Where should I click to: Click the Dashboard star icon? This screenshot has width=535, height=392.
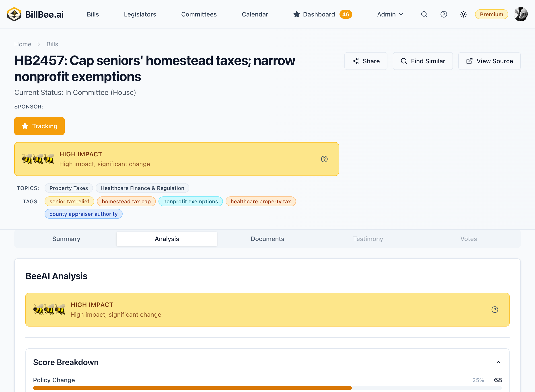click(296, 14)
